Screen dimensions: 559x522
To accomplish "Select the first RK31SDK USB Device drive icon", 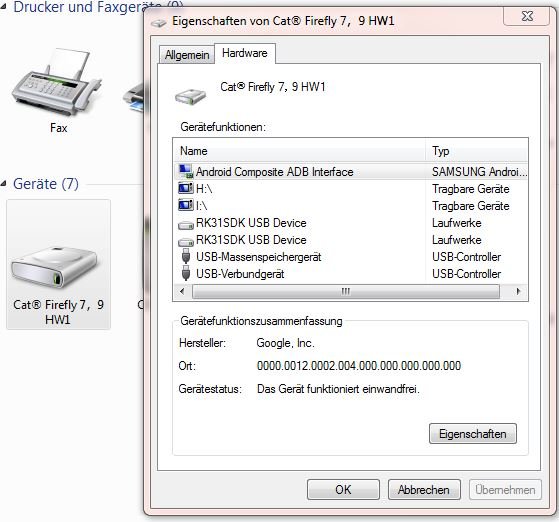I will click(x=186, y=225).
